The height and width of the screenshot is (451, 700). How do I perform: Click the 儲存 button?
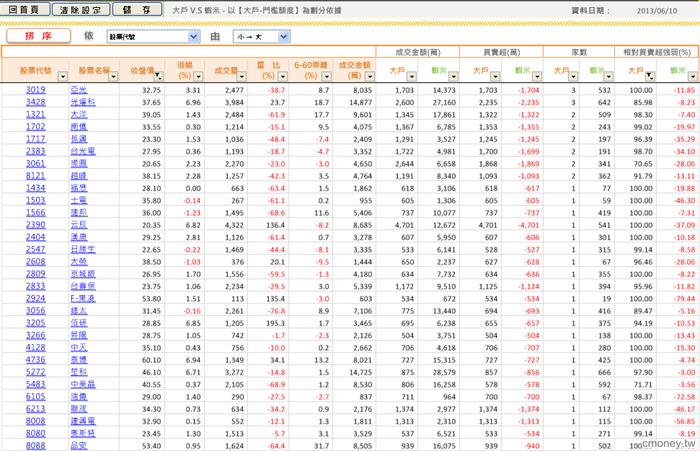coord(137,9)
